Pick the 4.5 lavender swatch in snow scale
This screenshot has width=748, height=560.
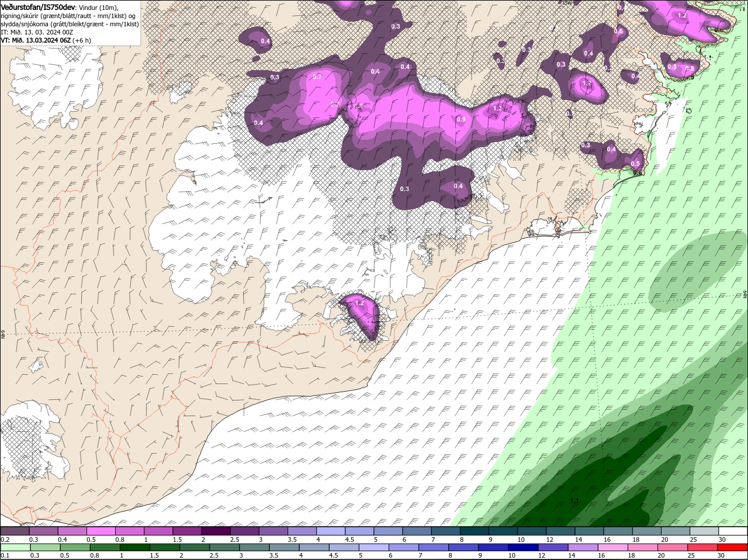point(359,531)
